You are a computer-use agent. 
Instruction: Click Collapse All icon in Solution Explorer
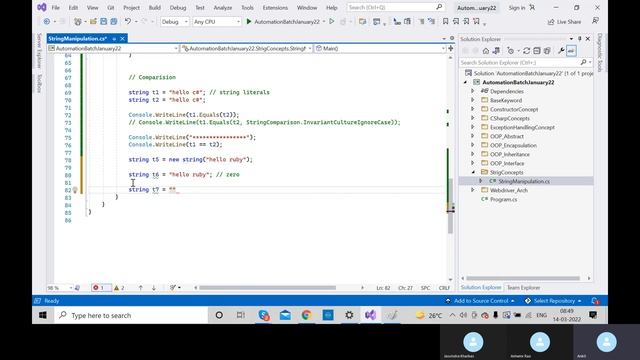[537, 51]
